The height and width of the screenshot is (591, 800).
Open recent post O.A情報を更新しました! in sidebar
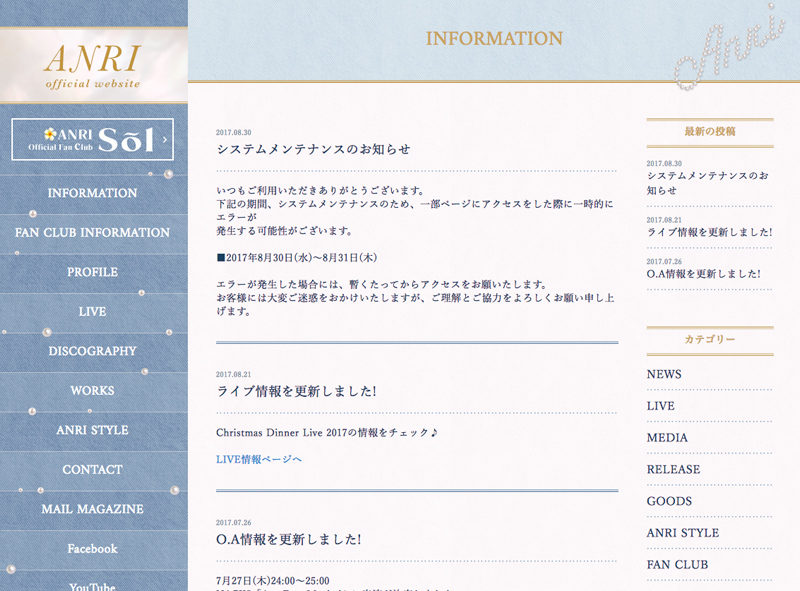point(703,274)
